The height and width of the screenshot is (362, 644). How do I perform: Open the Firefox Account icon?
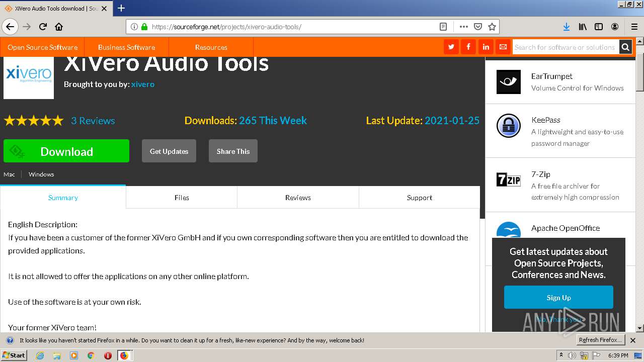[615, 27]
